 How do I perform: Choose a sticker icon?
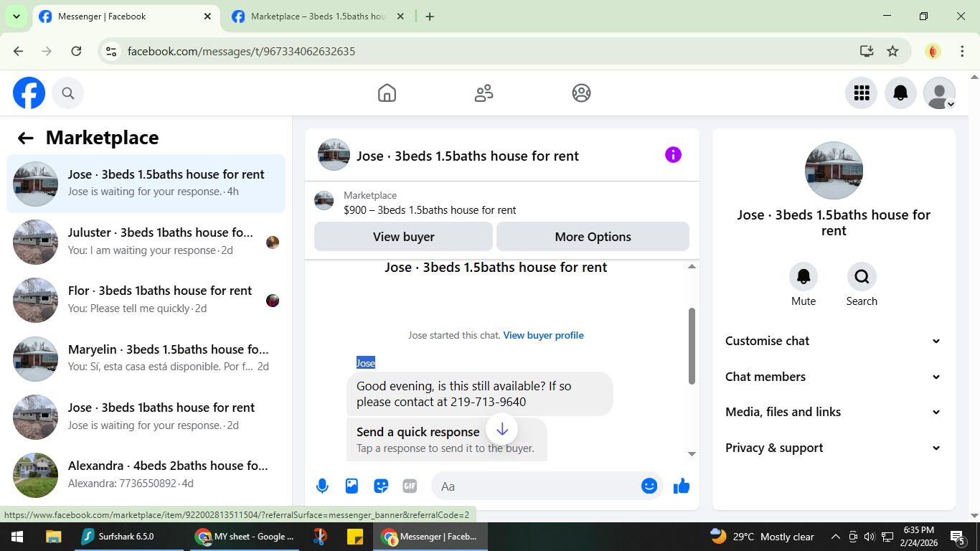381,486
